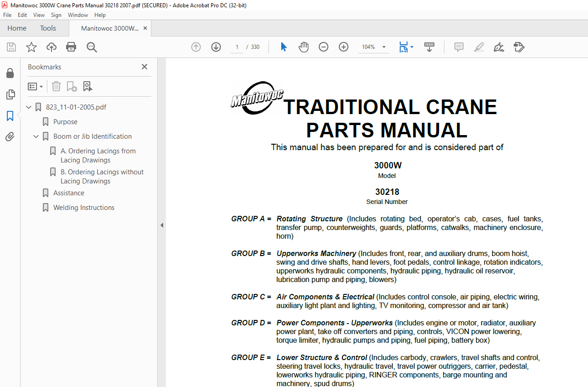Click the Air Components & Electrical heading
The height and width of the screenshot is (387, 588).
click(x=325, y=297)
